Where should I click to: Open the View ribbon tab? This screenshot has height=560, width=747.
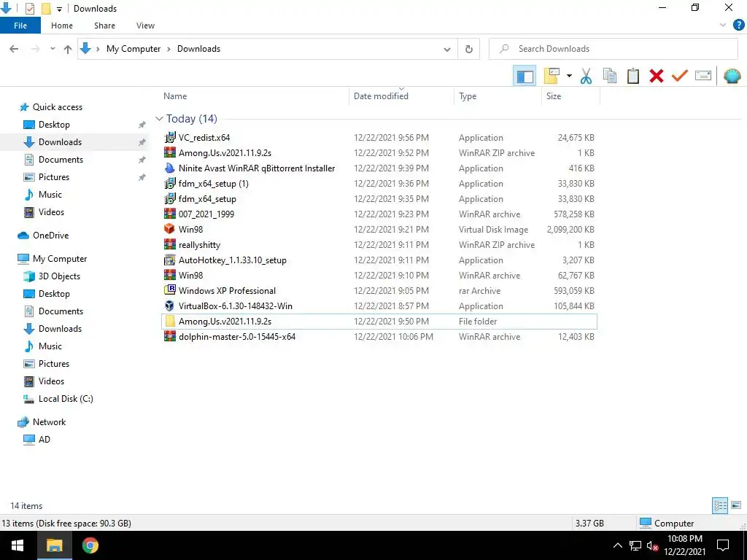(x=145, y=26)
